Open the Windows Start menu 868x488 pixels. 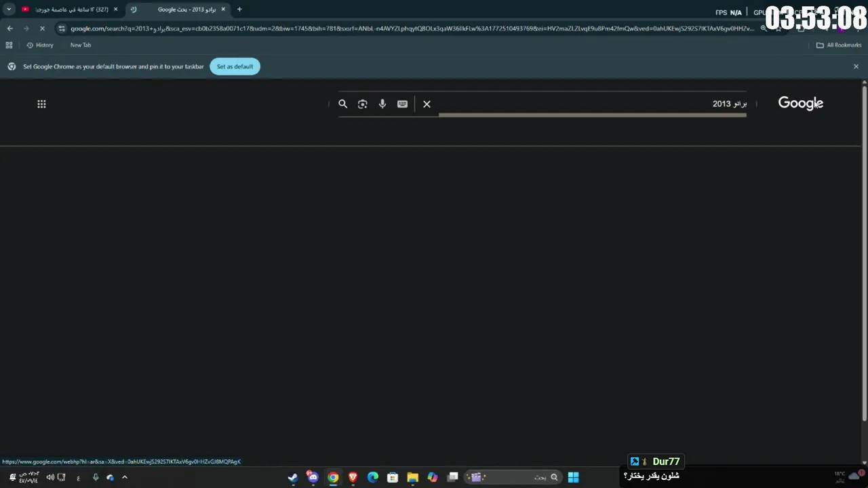click(x=573, y=477)
